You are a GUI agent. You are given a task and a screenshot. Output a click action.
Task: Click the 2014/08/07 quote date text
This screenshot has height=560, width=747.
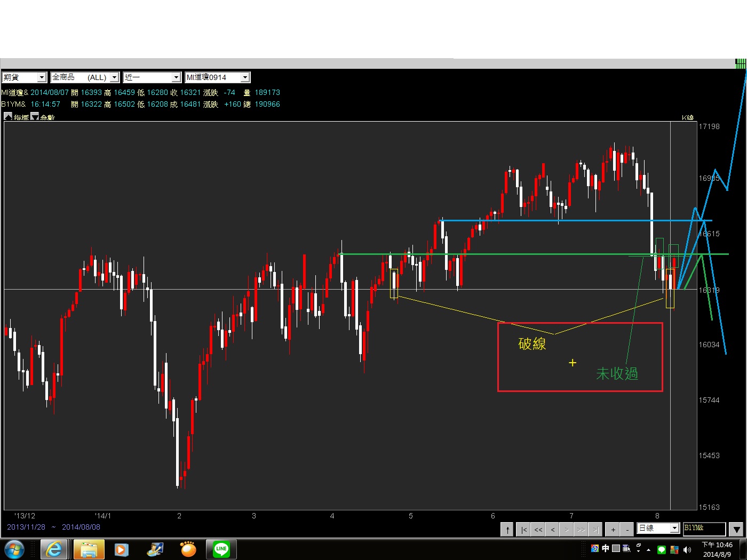point(50,92)
